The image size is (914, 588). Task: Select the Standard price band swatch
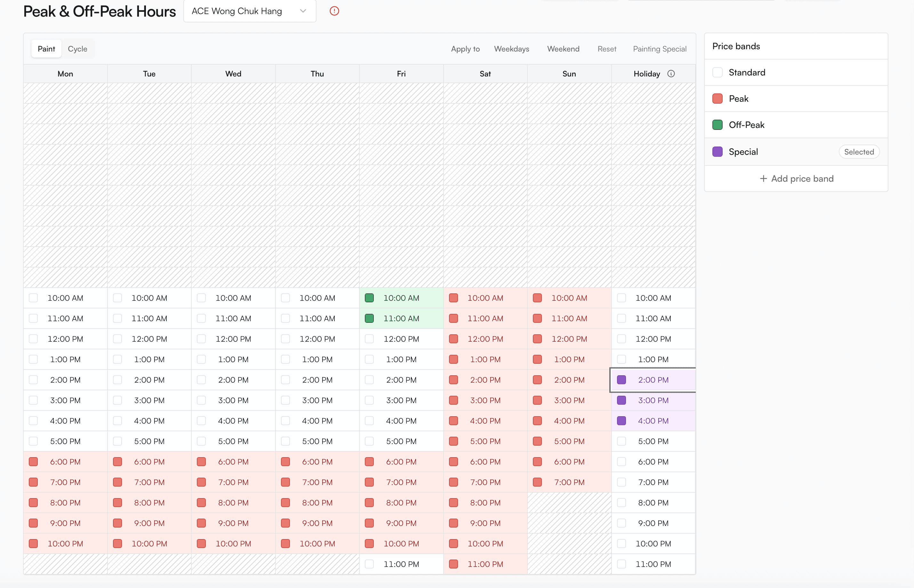[717, 73]
